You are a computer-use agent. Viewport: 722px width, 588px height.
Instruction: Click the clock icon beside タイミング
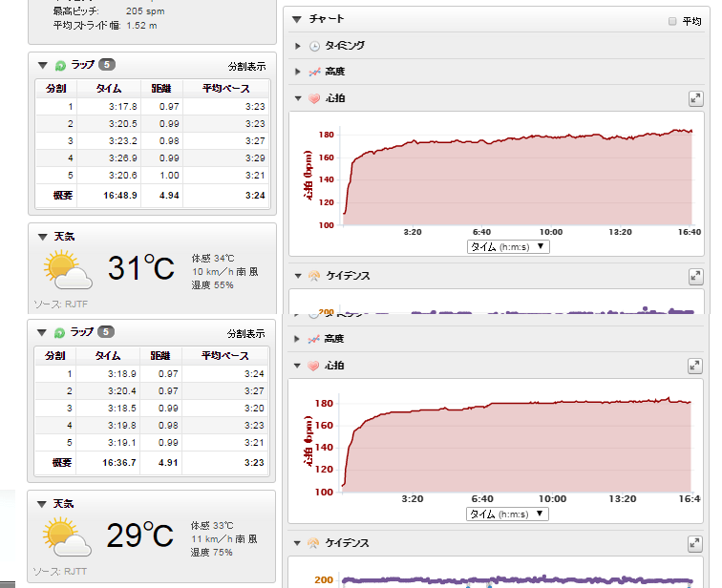pyautogui.click(x=314, y=46)
